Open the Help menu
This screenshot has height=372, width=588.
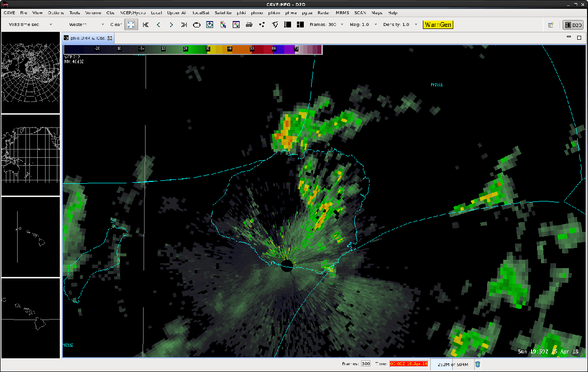(393, 13)
